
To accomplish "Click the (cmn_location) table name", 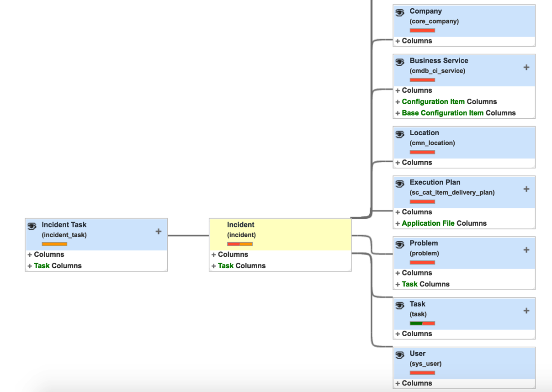I will (432, 143).
